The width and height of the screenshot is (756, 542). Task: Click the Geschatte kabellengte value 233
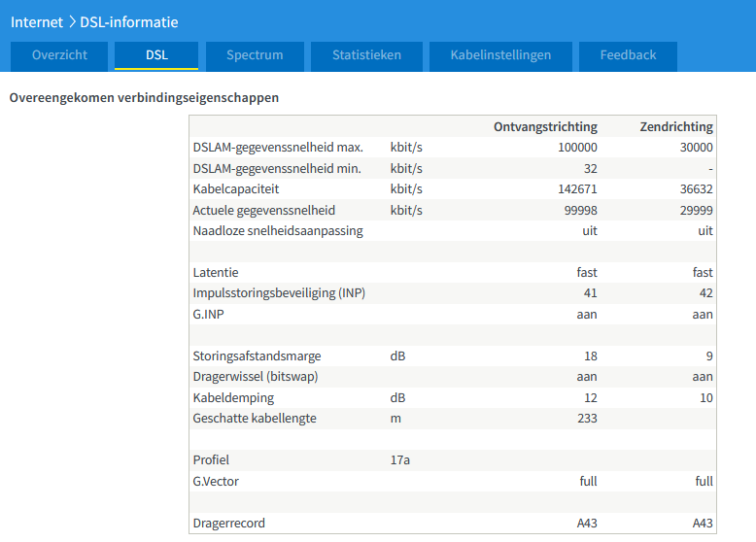(x=586, y=419)
